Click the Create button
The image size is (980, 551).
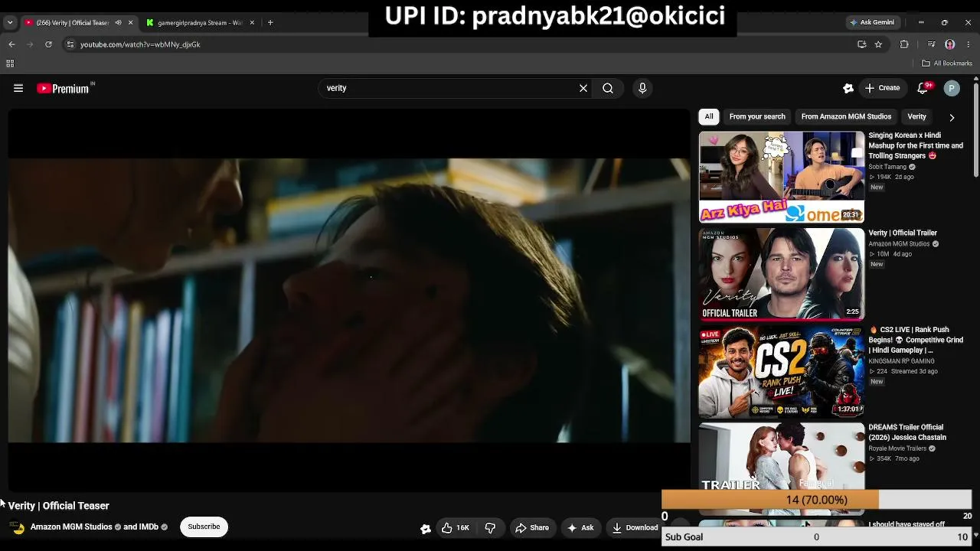tap(882, 88)
